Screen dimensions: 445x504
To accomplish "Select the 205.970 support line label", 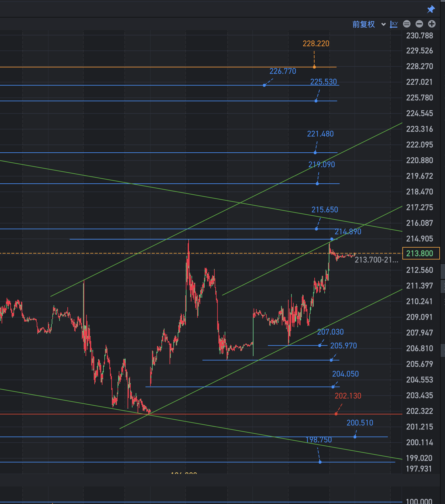I will (343, 346).
